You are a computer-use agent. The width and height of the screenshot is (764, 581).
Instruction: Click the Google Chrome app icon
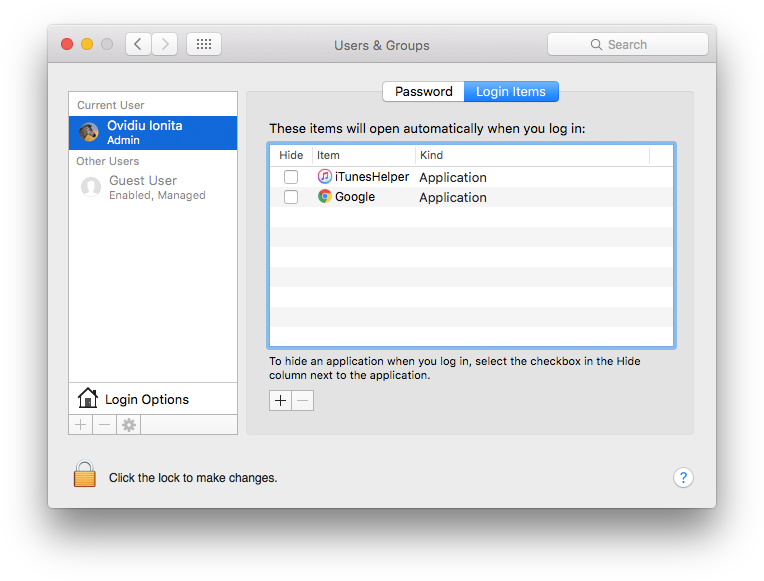tap(325, 197)
